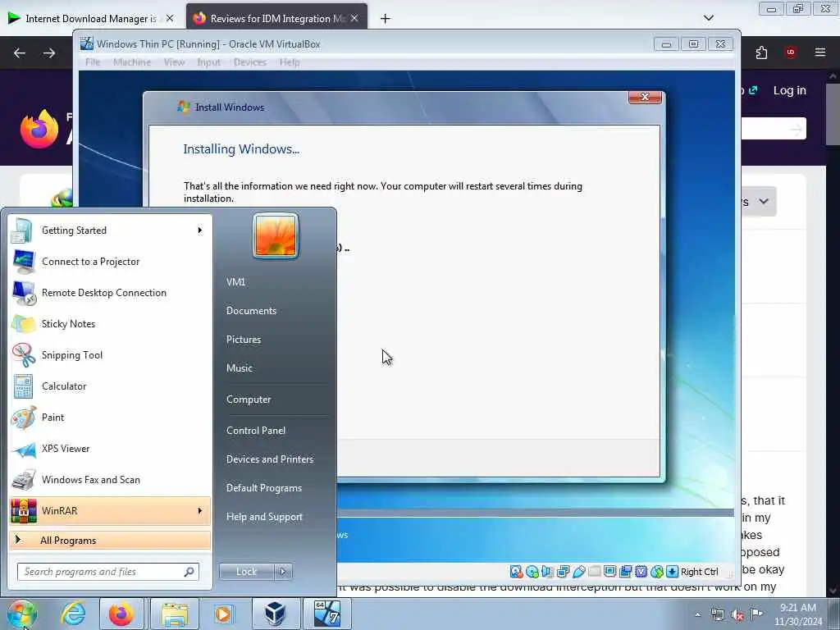Click VirtualBox mouse integration indicator

657,572
